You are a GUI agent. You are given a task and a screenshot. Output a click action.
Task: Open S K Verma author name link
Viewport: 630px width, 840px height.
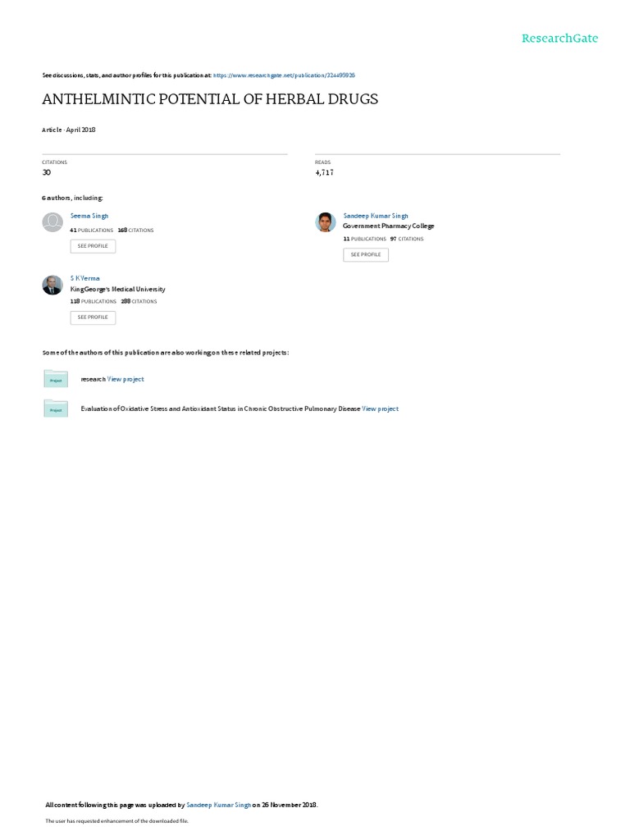point(85,279)
